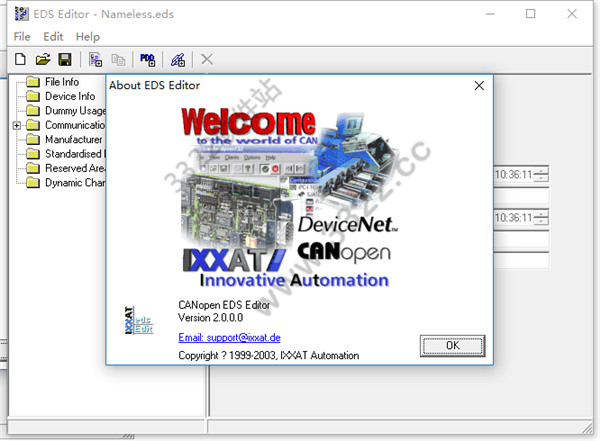
Task: Create a new EDS file
Action: pos(20,60)
